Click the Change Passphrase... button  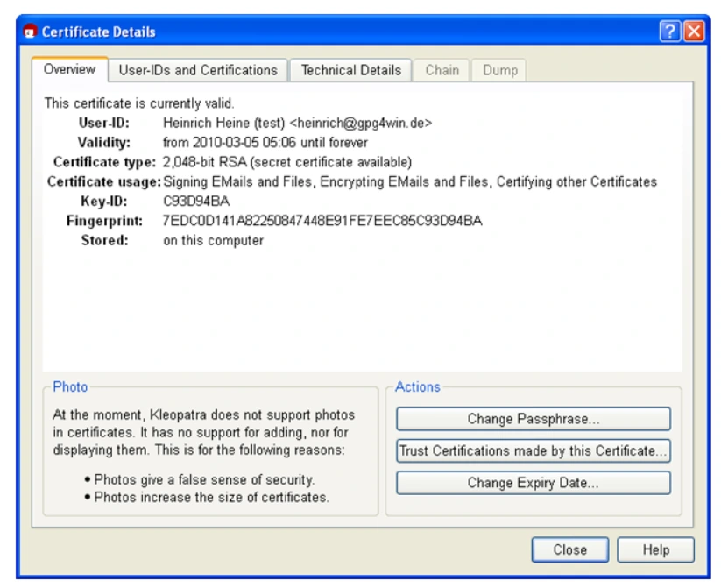534,419
